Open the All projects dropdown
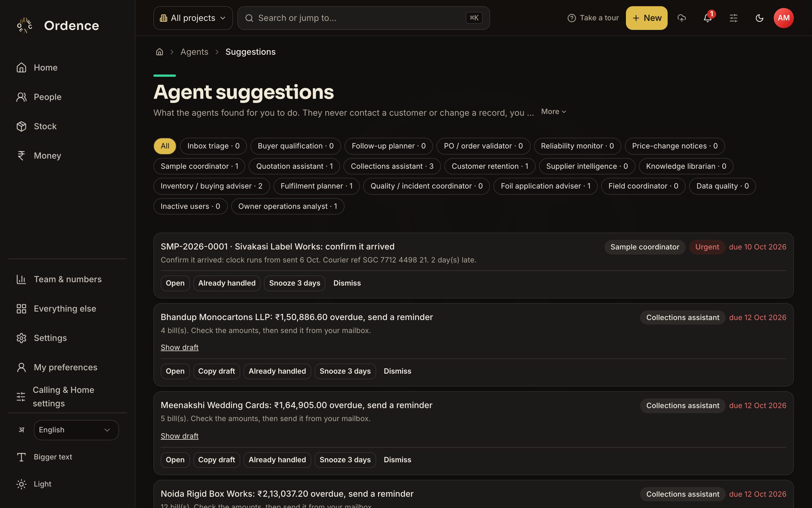This screenshot has width=812, height=508. tap(193, 18)
